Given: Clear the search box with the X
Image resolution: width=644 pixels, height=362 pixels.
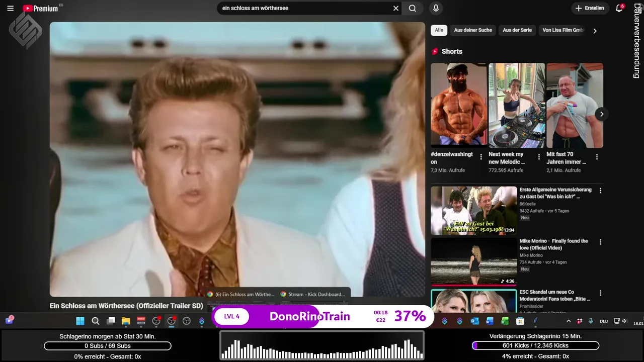Looking at the screenshot, I should click(396, 8).
